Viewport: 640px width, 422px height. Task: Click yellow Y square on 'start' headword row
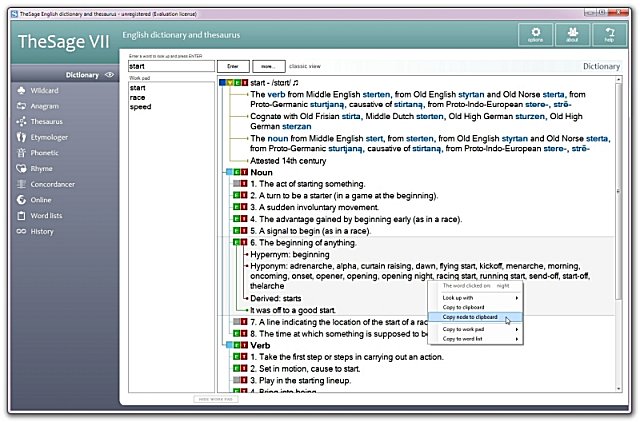click(x=230, y=83)
